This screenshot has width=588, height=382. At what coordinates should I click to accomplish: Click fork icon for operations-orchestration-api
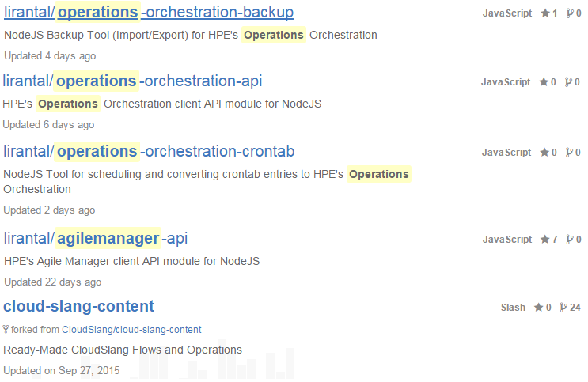567,82
